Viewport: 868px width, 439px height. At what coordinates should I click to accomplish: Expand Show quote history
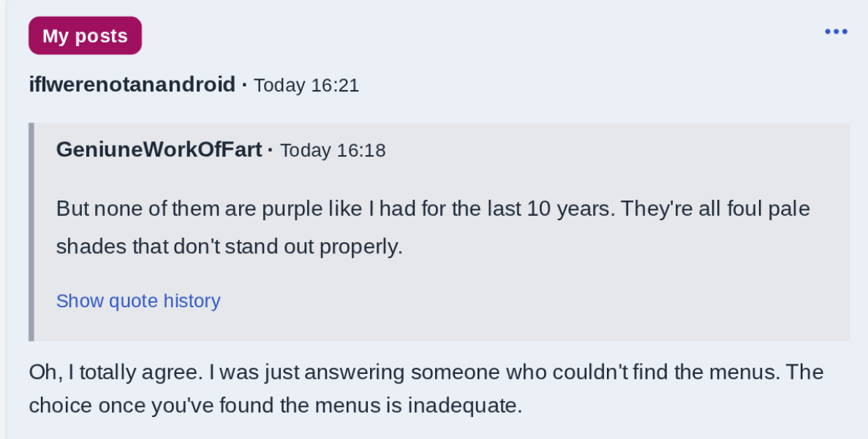[138, 301]
